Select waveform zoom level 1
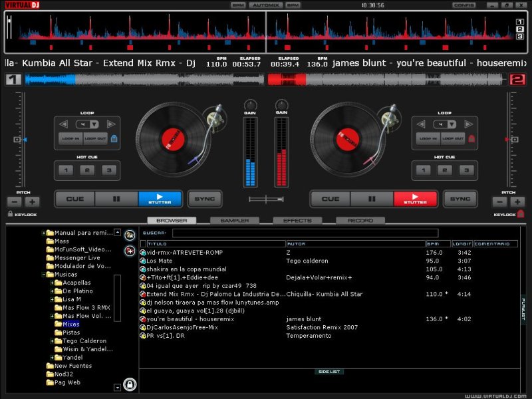The width and height of the screenshot is (532, 399). pos(519,22)
